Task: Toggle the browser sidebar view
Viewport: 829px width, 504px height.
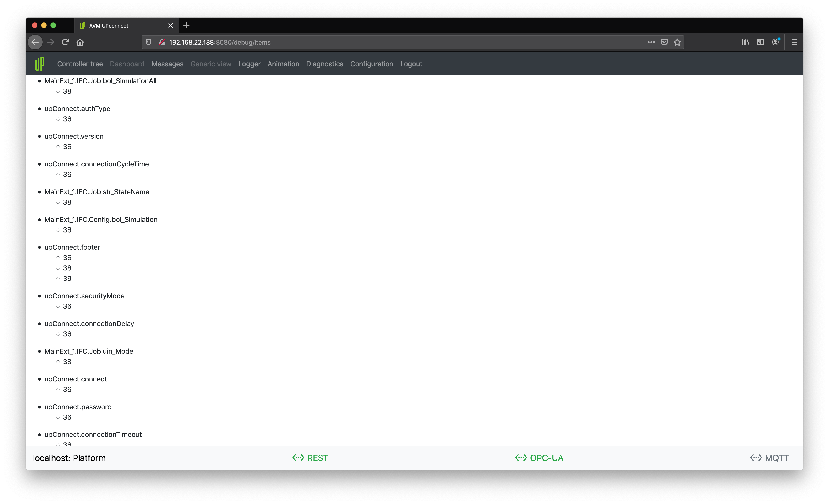Action: (760, 42)
